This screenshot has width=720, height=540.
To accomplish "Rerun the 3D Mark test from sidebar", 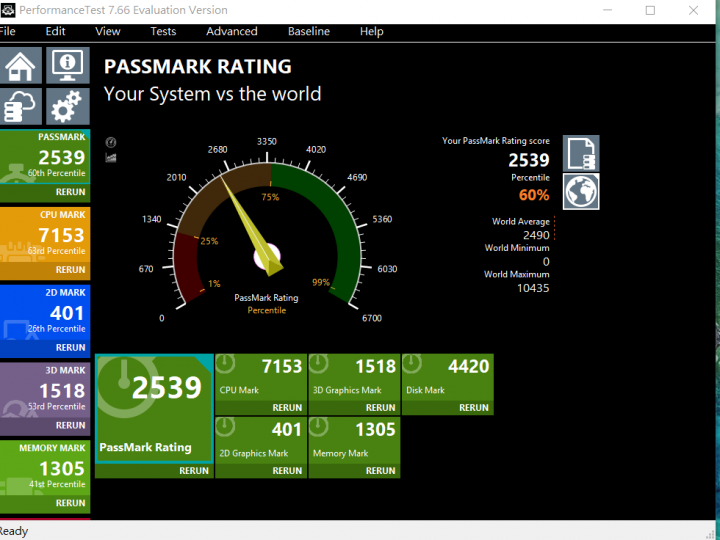I will 70,425.
